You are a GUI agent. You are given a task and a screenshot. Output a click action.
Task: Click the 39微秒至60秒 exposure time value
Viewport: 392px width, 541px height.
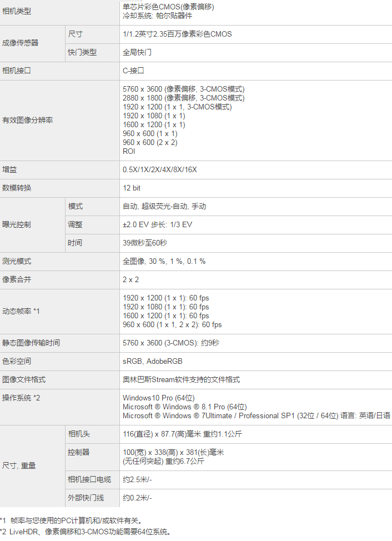tap(145, 243)
